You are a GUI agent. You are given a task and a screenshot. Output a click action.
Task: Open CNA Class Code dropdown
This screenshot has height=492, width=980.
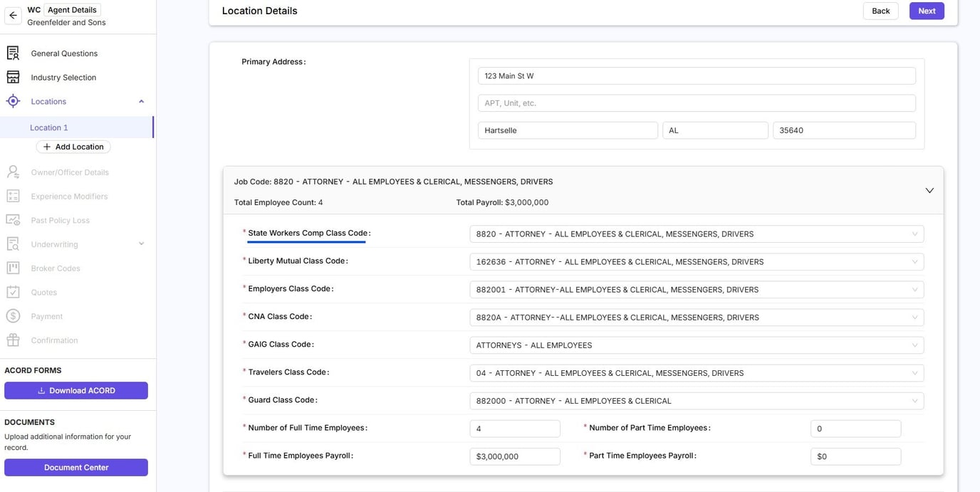[697, 317]
